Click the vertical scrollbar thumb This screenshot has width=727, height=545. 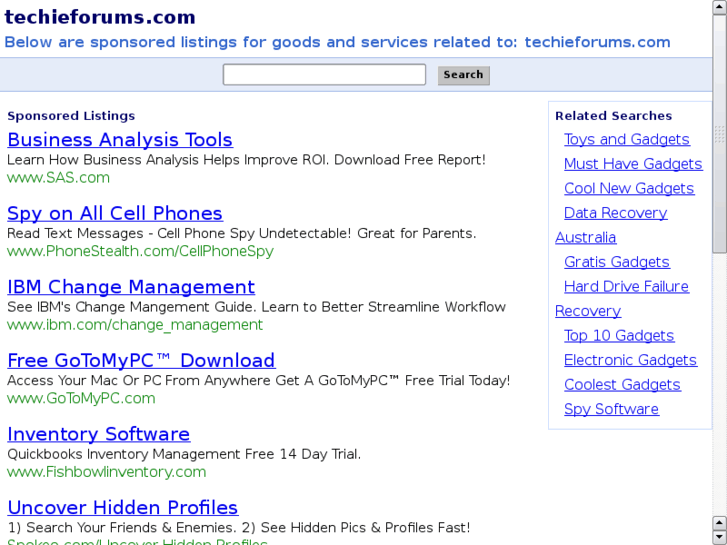(720, 134)
